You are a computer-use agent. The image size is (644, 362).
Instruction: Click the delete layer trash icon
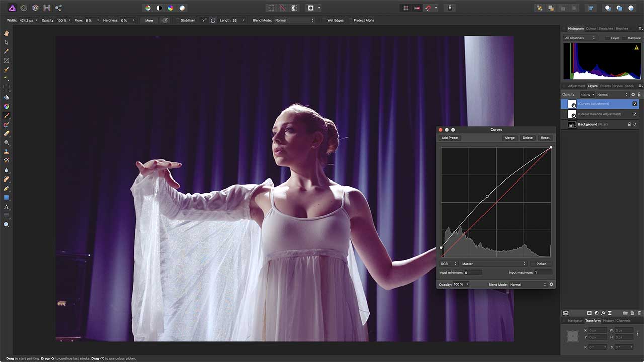pos(639,313)
